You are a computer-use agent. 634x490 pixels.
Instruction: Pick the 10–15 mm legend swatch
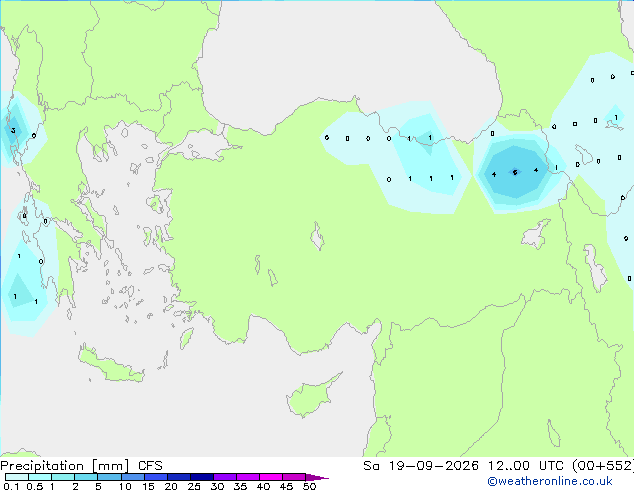pyautogui.click(x=132, y=477)
